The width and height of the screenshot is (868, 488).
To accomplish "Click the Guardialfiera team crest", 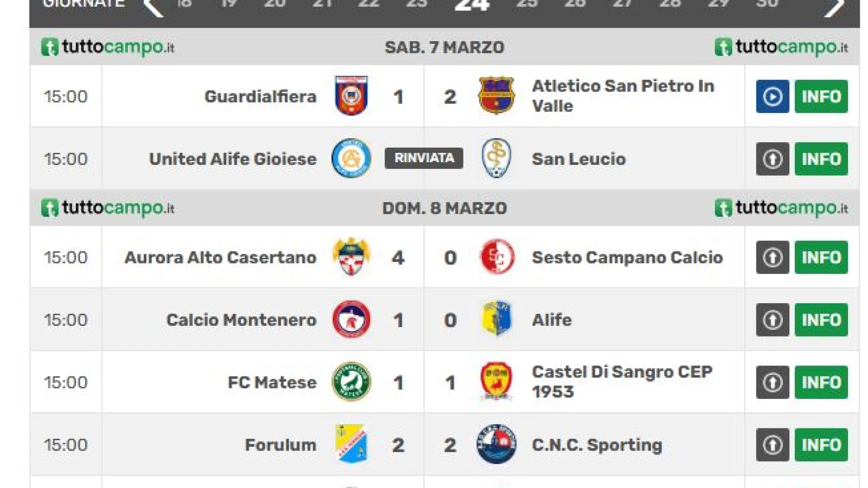I will [351, 96].
